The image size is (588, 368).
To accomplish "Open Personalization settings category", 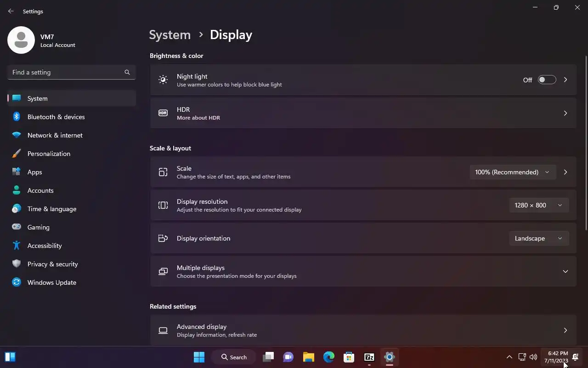I will click(x=72, y=154).
